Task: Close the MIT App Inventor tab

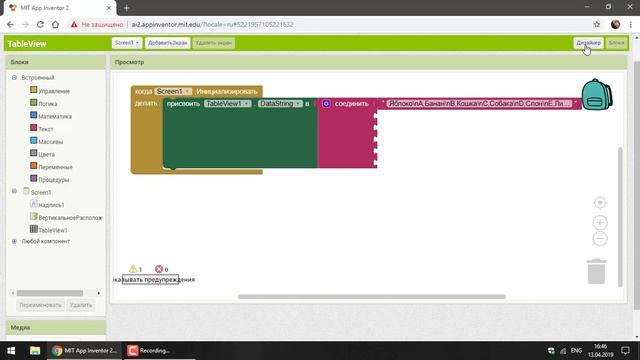Action: tap(109, 8)
